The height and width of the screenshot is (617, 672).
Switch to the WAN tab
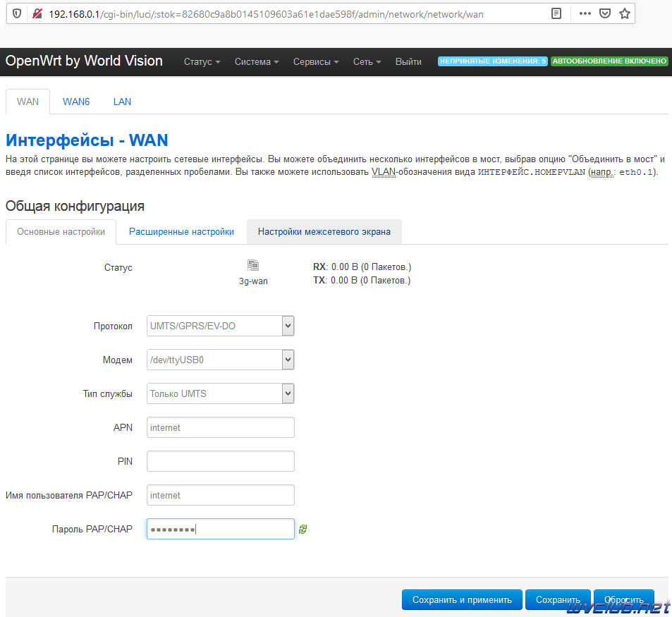click(28, 102)
